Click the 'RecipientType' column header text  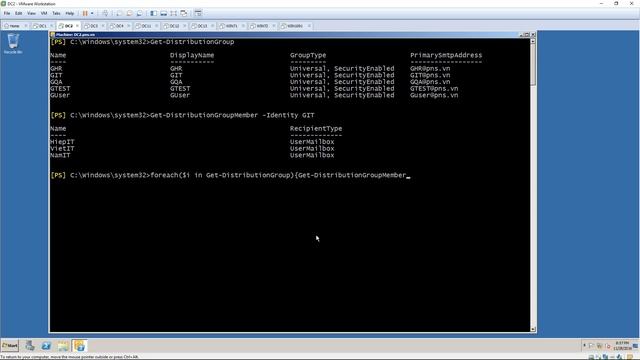pos(316,129)
